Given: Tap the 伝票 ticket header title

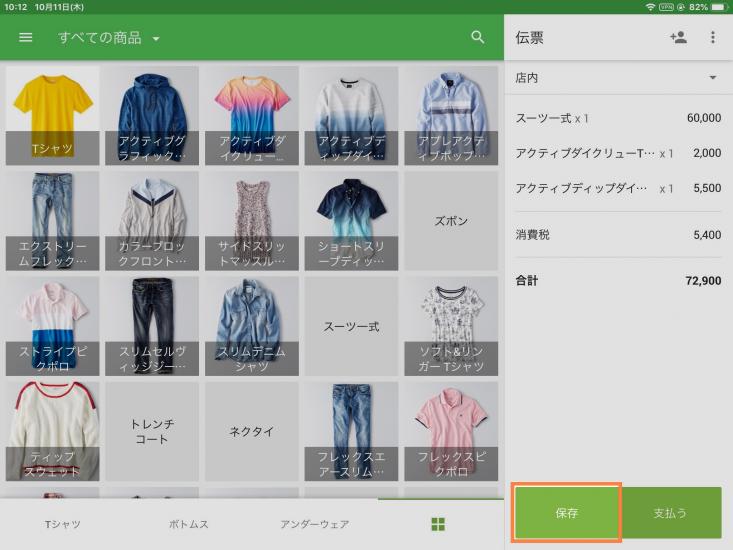Looking at the screenshot, I should tap(529, 37).
